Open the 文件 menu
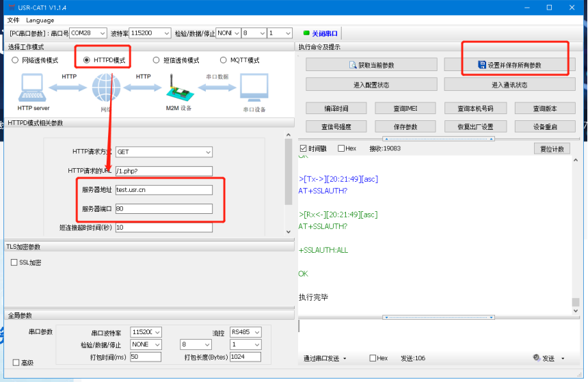Image resolution: width=588 pixels, height=382 pixels. [x=14, y=21]
